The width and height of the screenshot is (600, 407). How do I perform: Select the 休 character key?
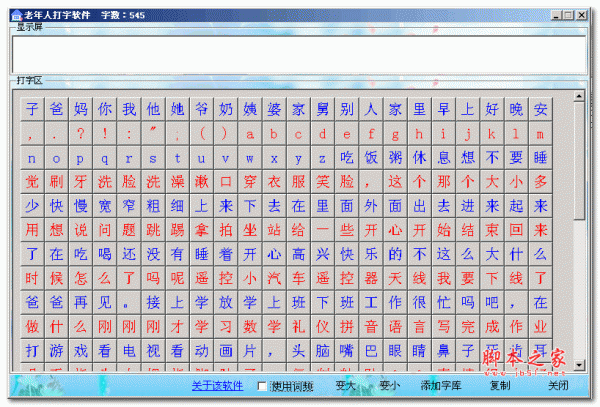point(419,158)
